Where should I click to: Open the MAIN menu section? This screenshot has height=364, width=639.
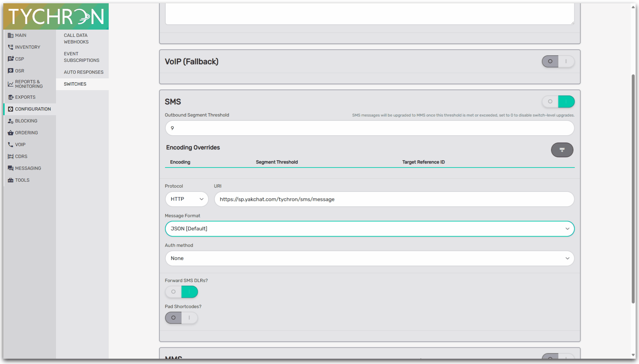point(30,35)
